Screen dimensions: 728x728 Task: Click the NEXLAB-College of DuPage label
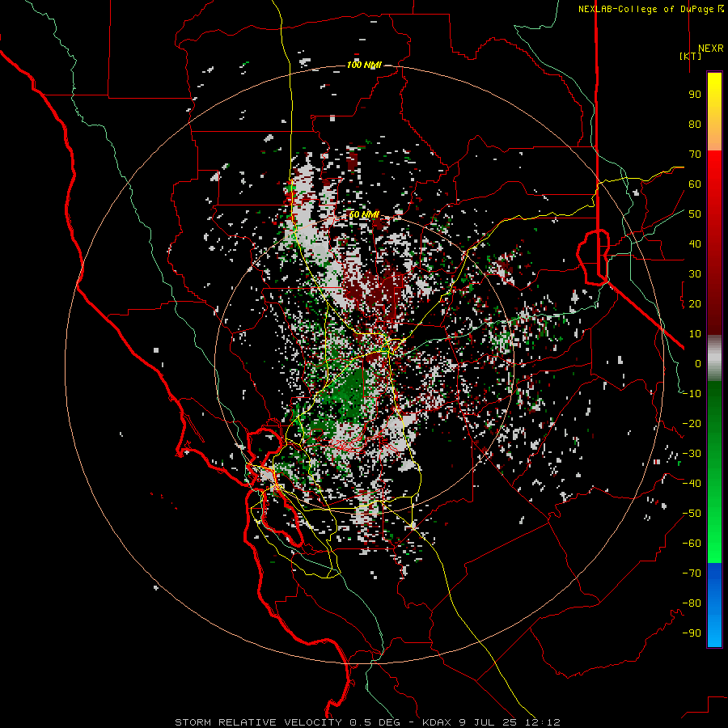(650, 9)
